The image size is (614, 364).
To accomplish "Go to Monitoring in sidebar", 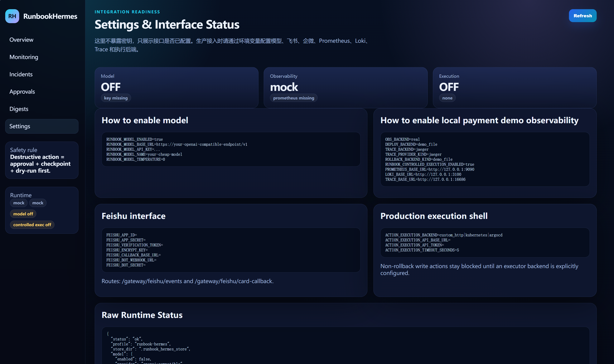I will [42, 57].
